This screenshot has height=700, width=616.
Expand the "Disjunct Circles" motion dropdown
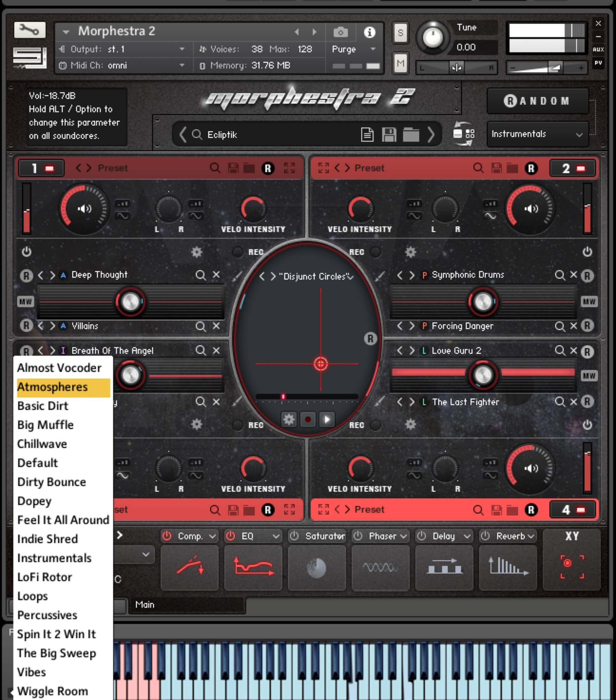pos(350,277)
